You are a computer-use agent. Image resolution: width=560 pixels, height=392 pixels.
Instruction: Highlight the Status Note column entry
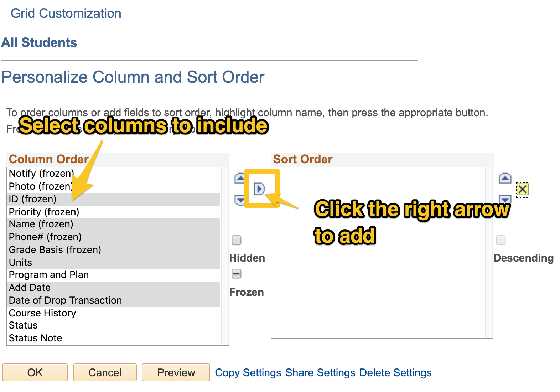coord(36,338)
